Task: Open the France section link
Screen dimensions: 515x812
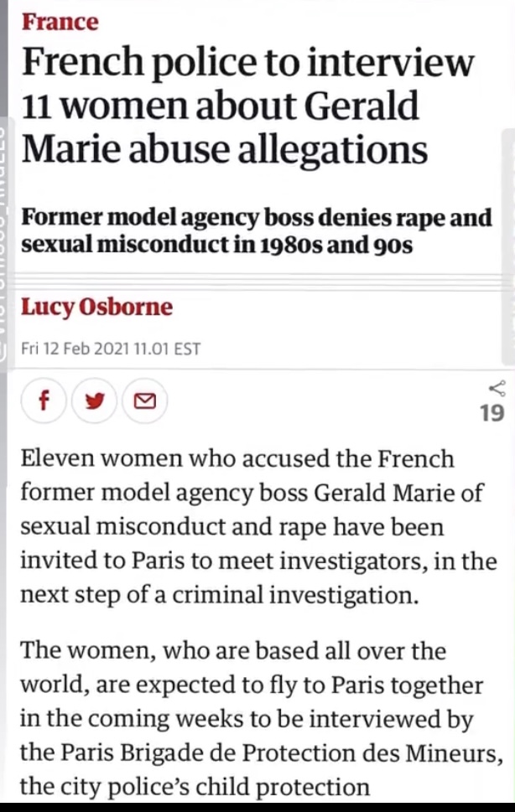Action: click(60, 21)
